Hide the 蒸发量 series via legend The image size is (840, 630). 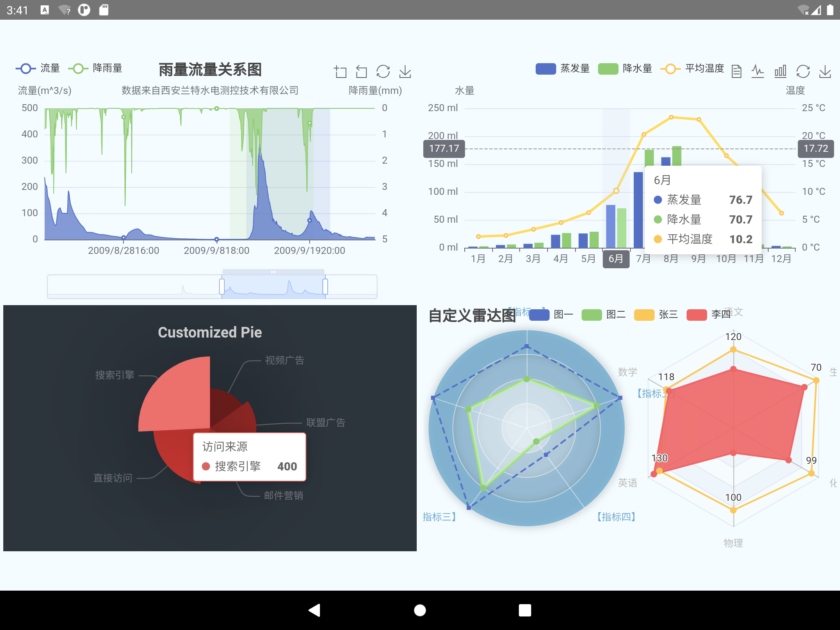563,68
